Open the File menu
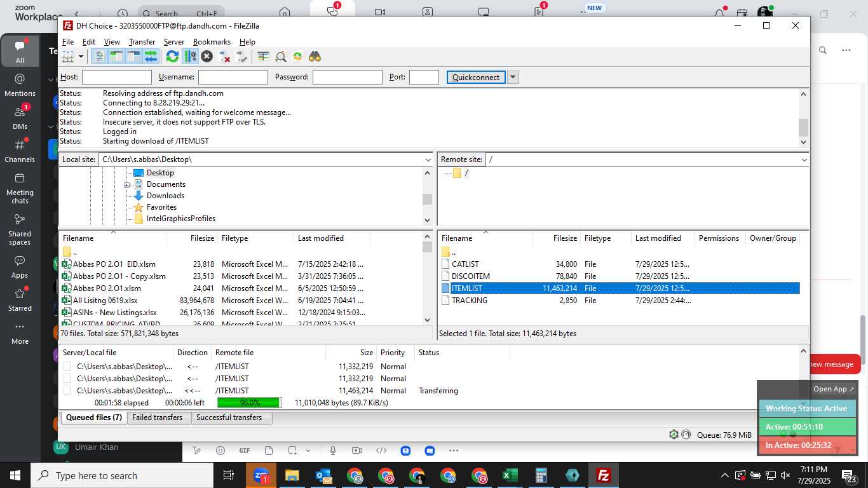This screenshot has height=488, width=868. pos(68,42)
